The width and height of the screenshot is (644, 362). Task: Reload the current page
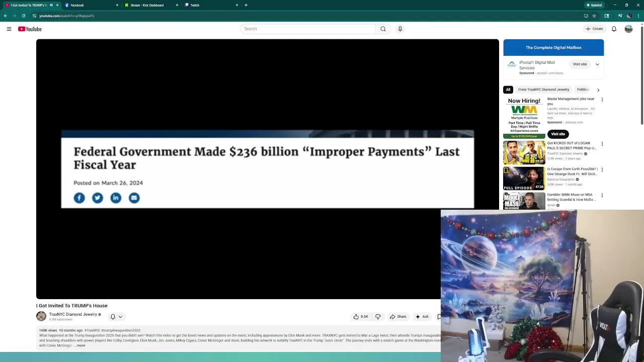(x=23, y=16)
